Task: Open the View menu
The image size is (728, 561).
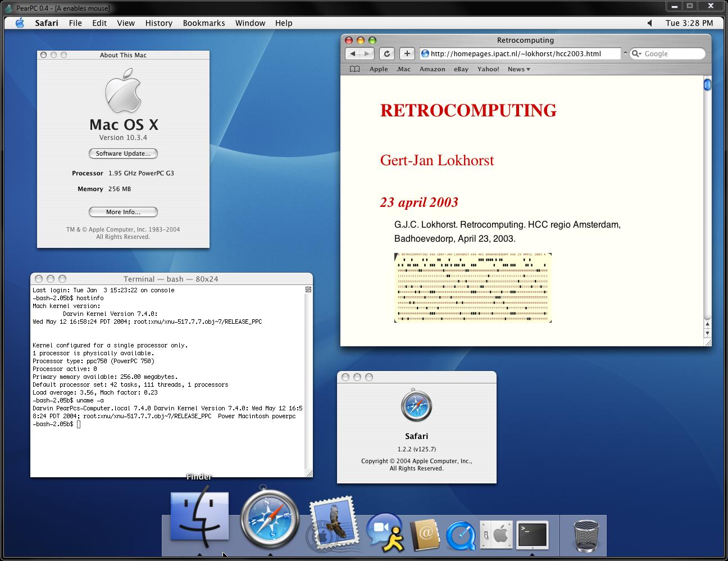Action: pos(126,23)
